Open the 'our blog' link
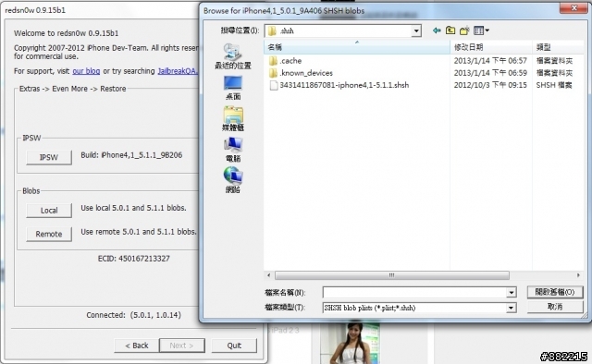592x364 pixels. [x=86, y=71]
